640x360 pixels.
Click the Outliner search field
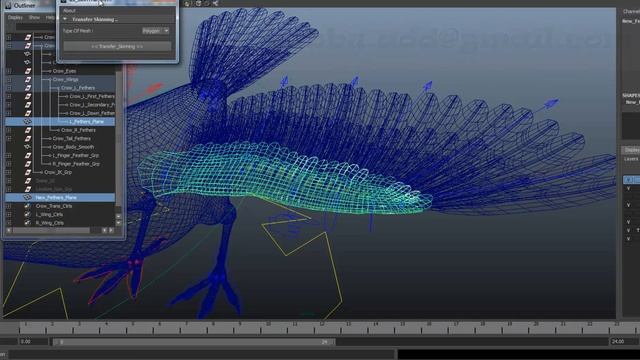pyautogui.click(x=36, y=27)
